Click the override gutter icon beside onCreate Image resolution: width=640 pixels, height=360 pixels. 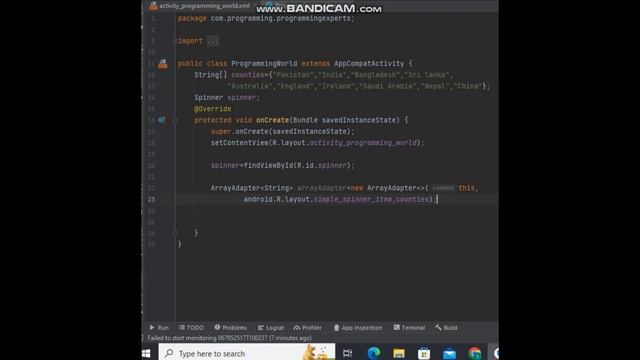162,120
